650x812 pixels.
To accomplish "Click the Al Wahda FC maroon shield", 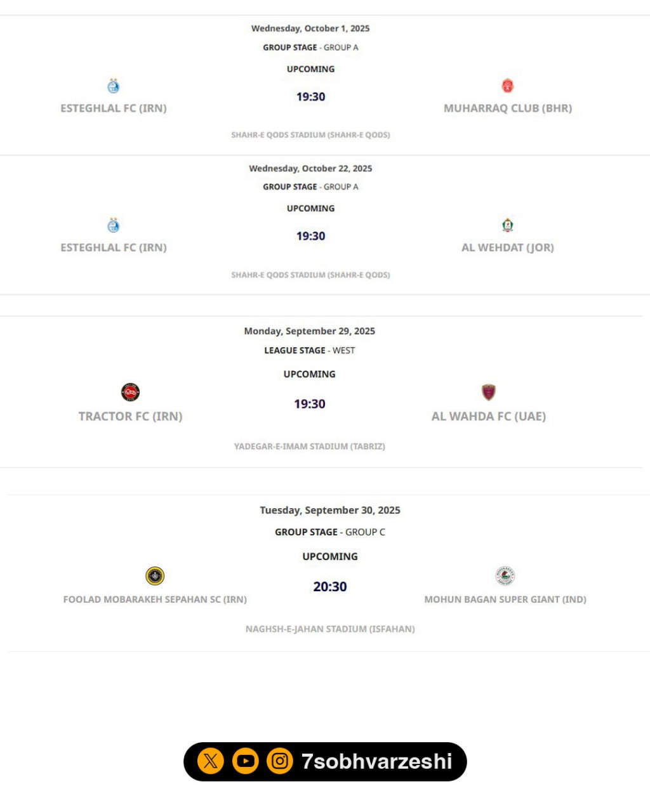I will coord(488,392).
